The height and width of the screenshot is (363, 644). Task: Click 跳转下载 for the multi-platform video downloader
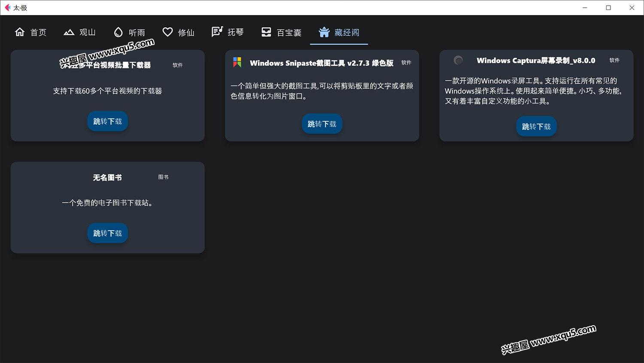pos(108,122)
